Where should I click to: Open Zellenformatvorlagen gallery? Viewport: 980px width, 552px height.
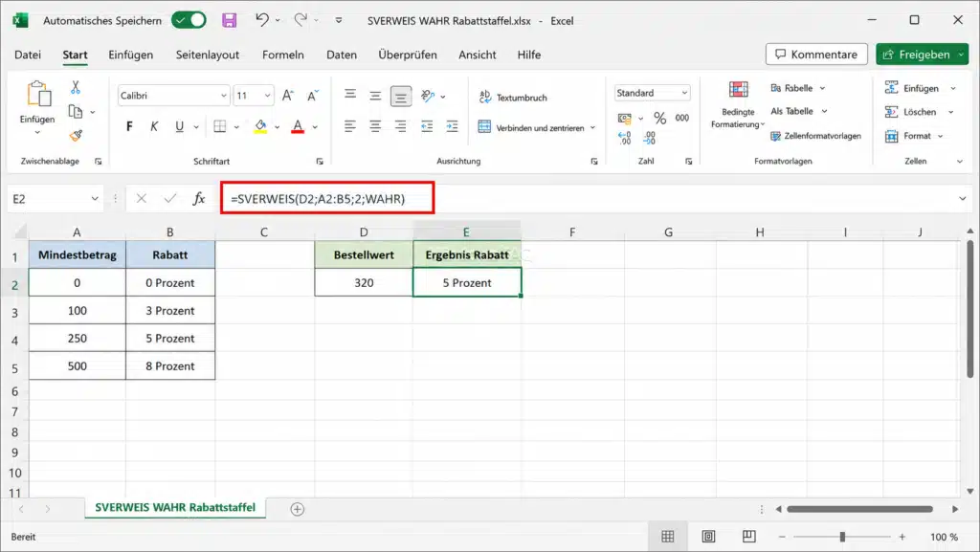point(815,136)
